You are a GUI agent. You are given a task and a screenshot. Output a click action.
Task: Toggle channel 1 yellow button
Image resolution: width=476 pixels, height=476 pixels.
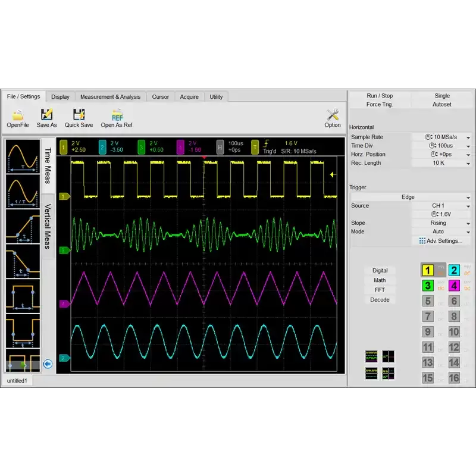point(428,270)
